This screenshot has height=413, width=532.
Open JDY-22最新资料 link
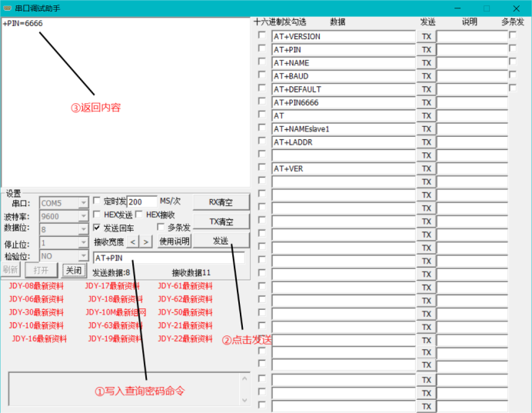coord(185,339)
